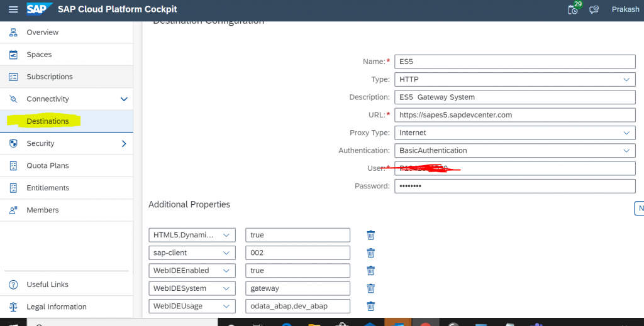Click the 'Authentication:' field label
Viewport: 644px width, 326px height.
click(364, 151)
